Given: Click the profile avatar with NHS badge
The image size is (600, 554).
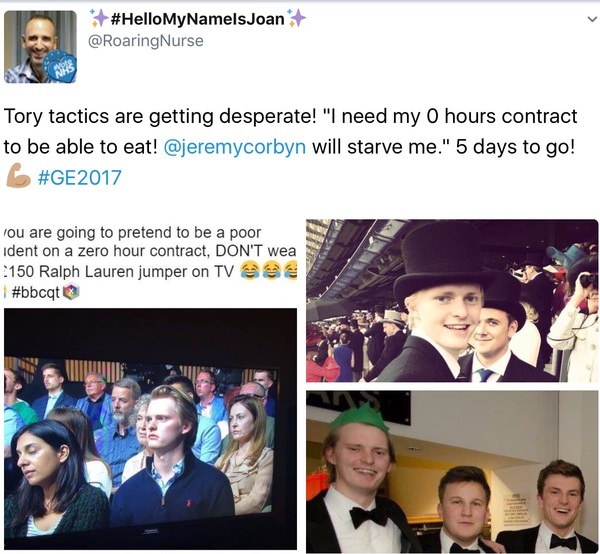Looking at the screenshot, I should coord(40,47).
